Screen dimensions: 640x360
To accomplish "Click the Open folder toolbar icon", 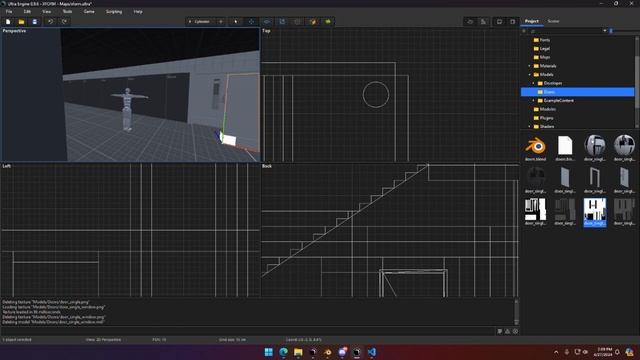I will click(21, 22).
